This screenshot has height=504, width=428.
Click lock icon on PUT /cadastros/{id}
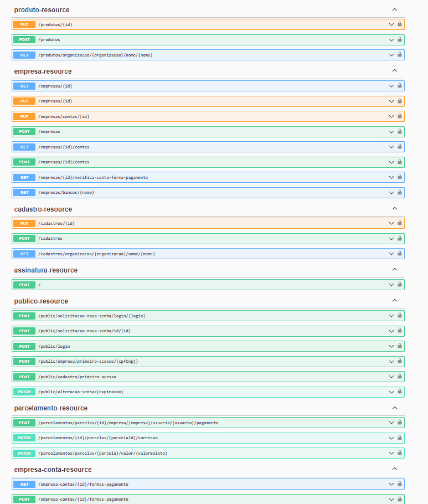[400, 223]
